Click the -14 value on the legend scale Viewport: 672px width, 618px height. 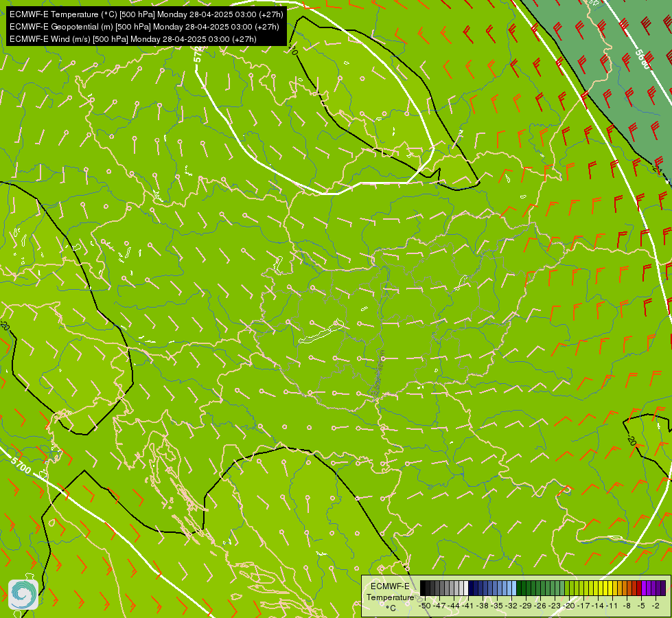coord(598,606)
